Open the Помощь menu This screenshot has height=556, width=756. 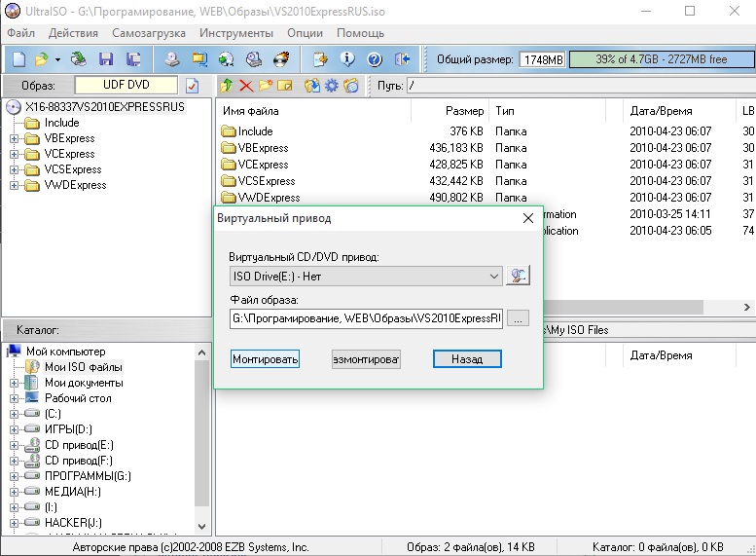tap(360, 33)
